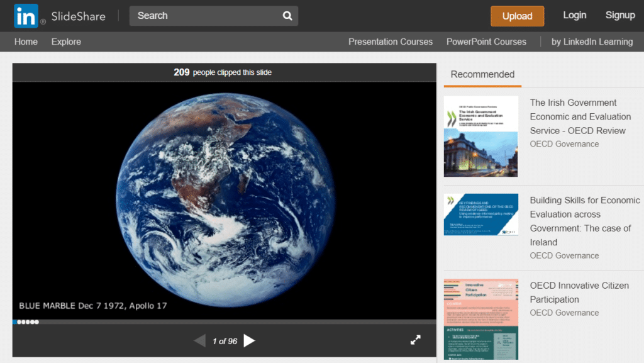Click OECD Governance under Citizen Participation item
The height and width of the screenshot is (363, 644).
(564, 313)
